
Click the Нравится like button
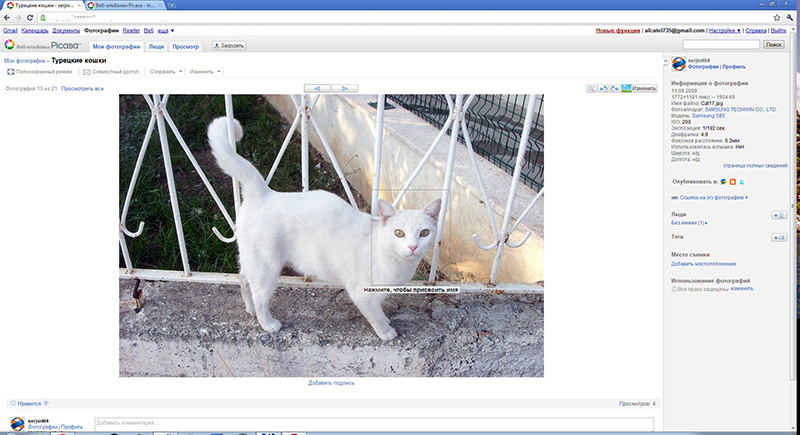[30, 403]
